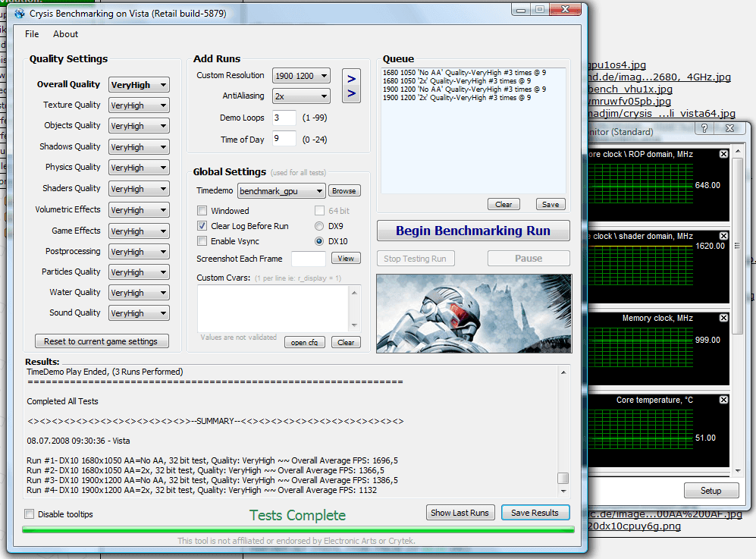Click the lower add-to-queue arrow button
This screenshot has width=756, height=559.
[352, 93]
